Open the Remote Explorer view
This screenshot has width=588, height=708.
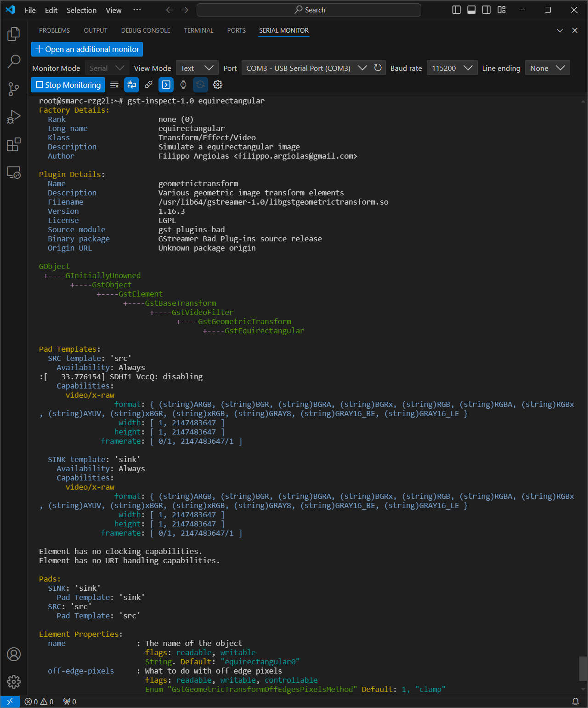pos(14,172)
